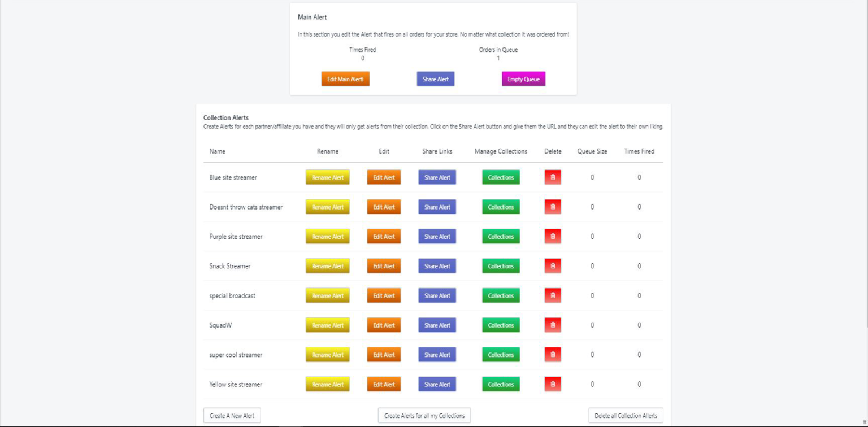Image resolution: width=868 pixels, height=427 pixels.
Task: Open Collections for Purple site streamer
Action: click(501, 237)
